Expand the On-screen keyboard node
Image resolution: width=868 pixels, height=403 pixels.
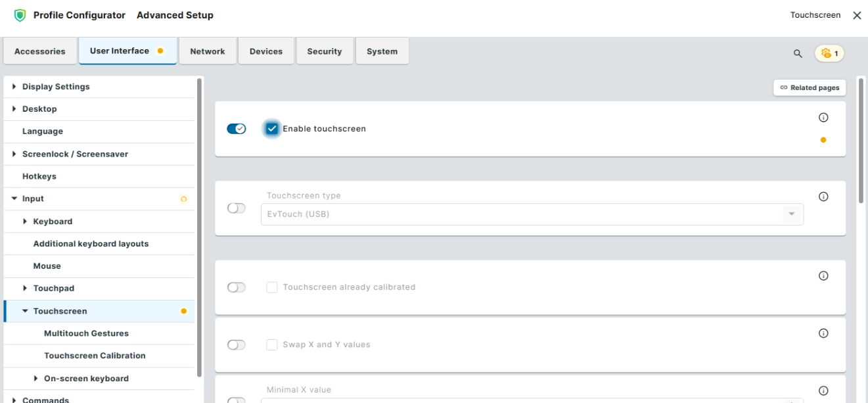36,379
